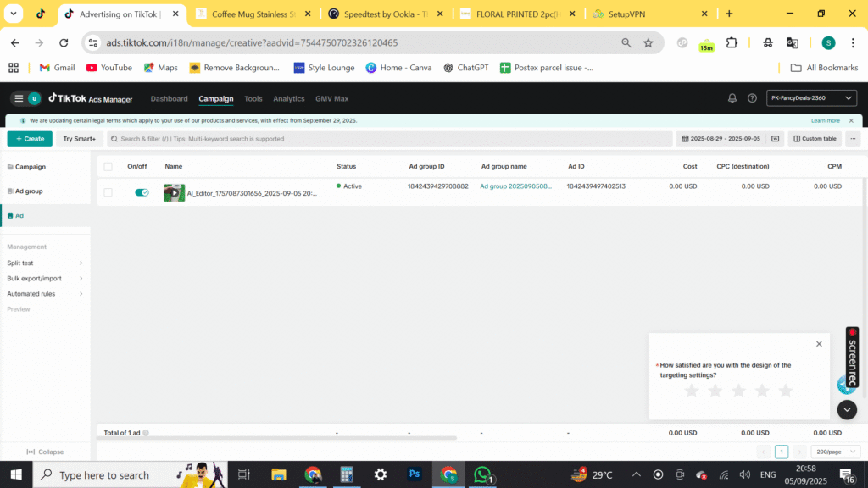
Task: Open WhatsApp from the Windows taskbar
Action: [x=482, y=474]
